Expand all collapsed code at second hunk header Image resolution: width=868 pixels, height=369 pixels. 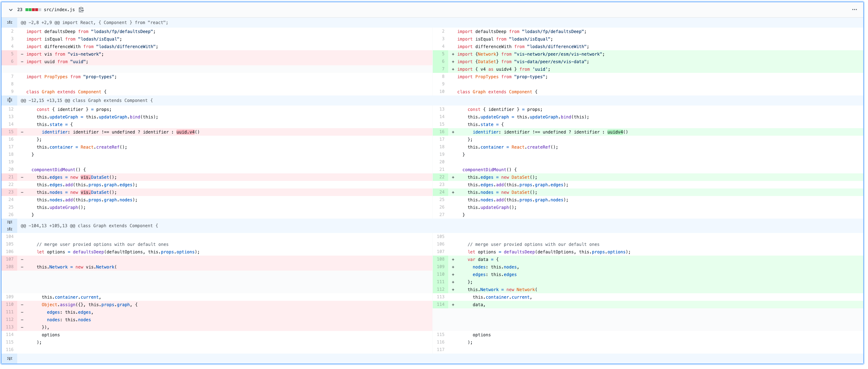(x=10, y=100)
